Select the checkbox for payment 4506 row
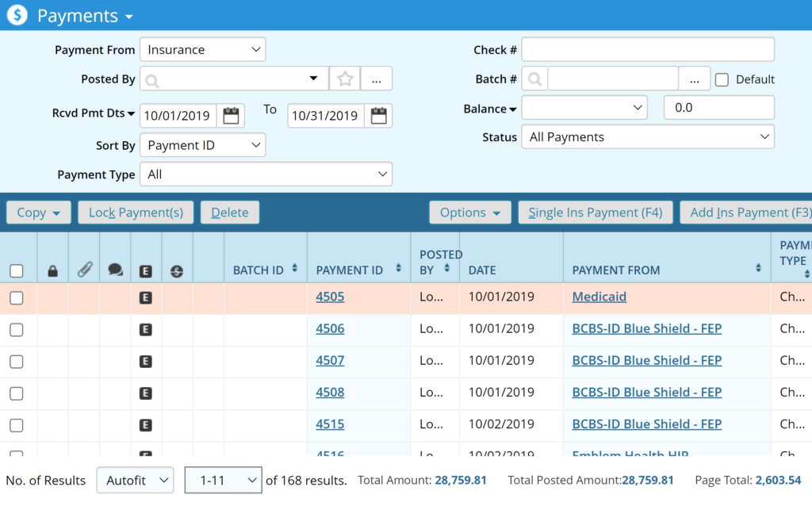 (x=16, y=330)
